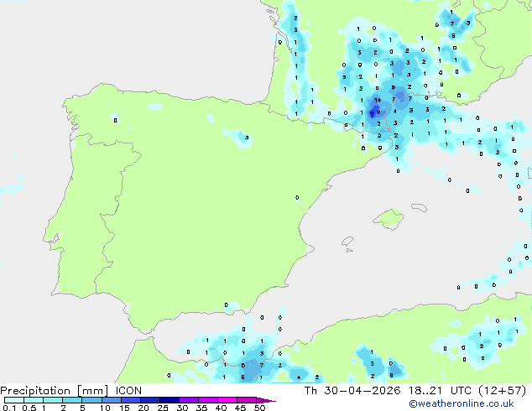Screen dimensions: 532x411
Task: Click the 35–40 mm legend color swatch
Action: tap(207, 400)
